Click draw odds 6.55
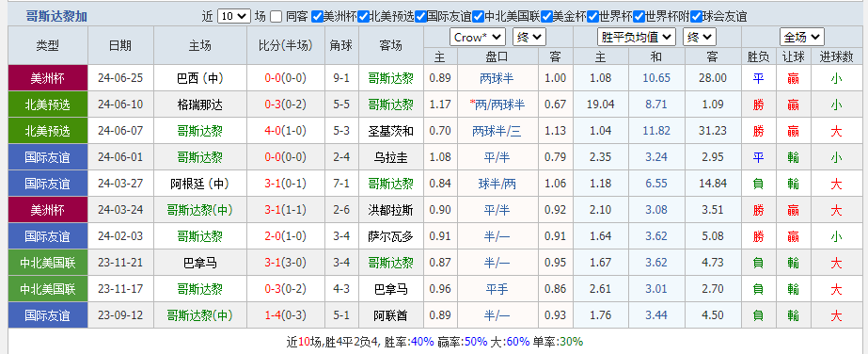The image size is (868, 354). pyautogui.click(x=656, y=184)
